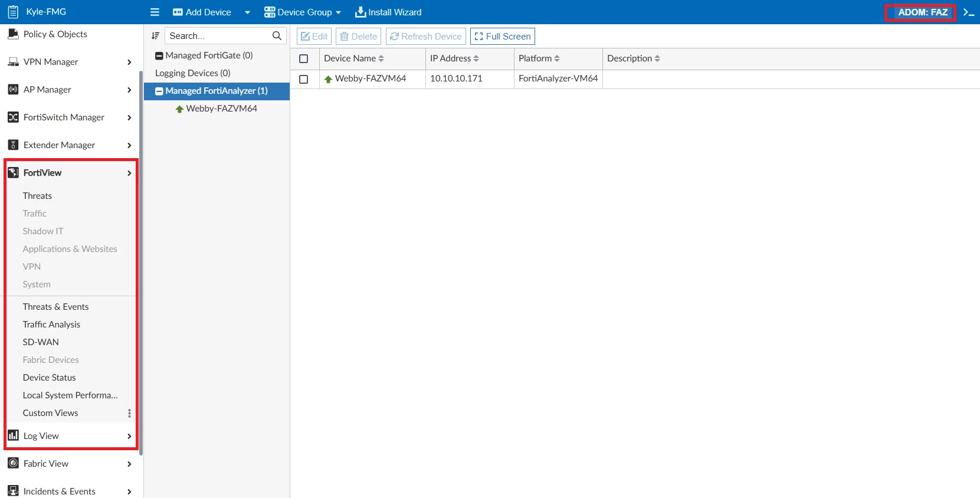Screen dimensions: 980x498
Task: Open the CLI console prompt icon
Action: point(968,12)
